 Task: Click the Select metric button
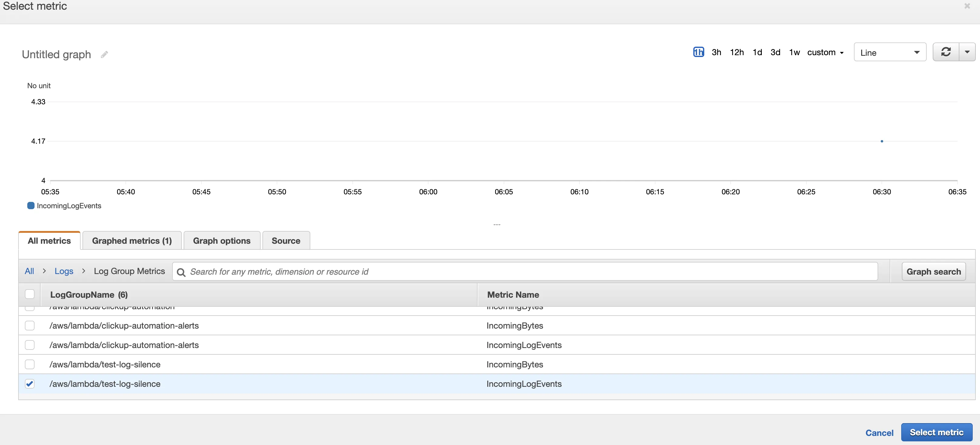(936, 433)
